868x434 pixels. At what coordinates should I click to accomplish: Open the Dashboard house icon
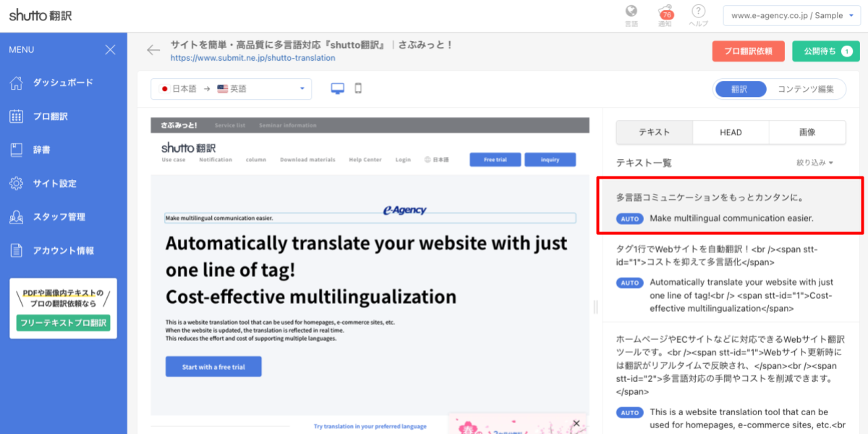tap(17, 82)
